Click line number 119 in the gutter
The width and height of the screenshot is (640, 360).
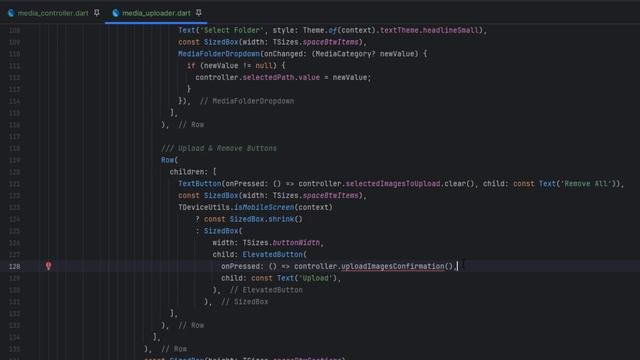pos(14,160)
